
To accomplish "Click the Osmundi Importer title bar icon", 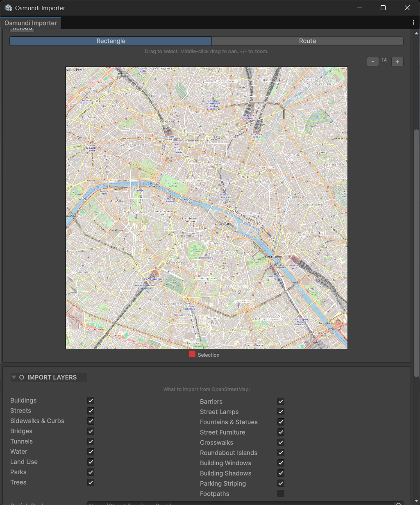I will click(x=8, y=7).
